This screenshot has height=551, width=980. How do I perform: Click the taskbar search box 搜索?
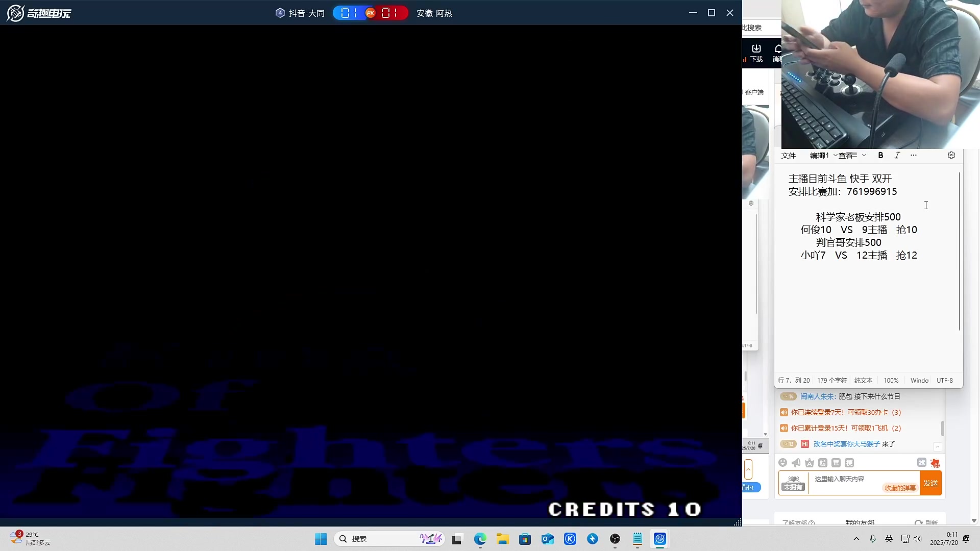click(389, 539)
